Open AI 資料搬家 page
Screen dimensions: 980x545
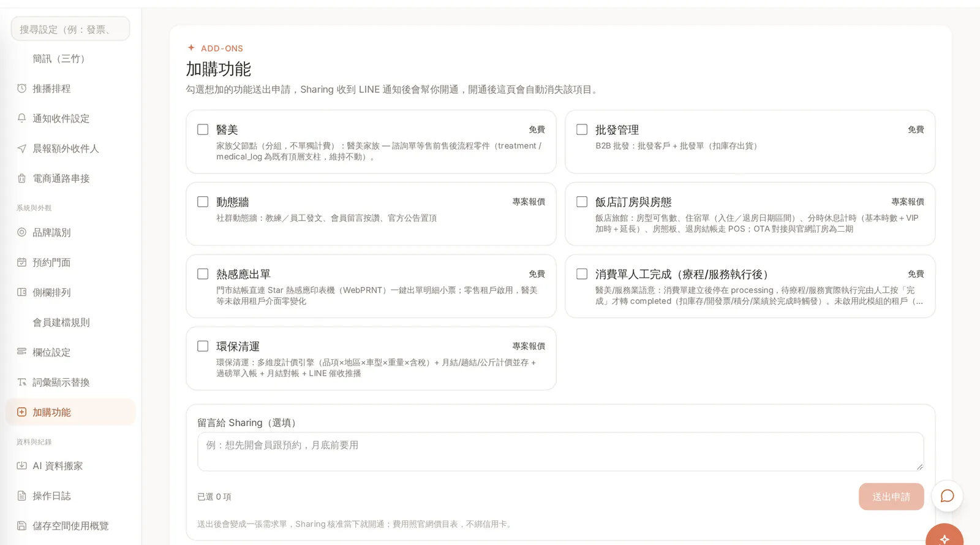(x=70, y=466)
